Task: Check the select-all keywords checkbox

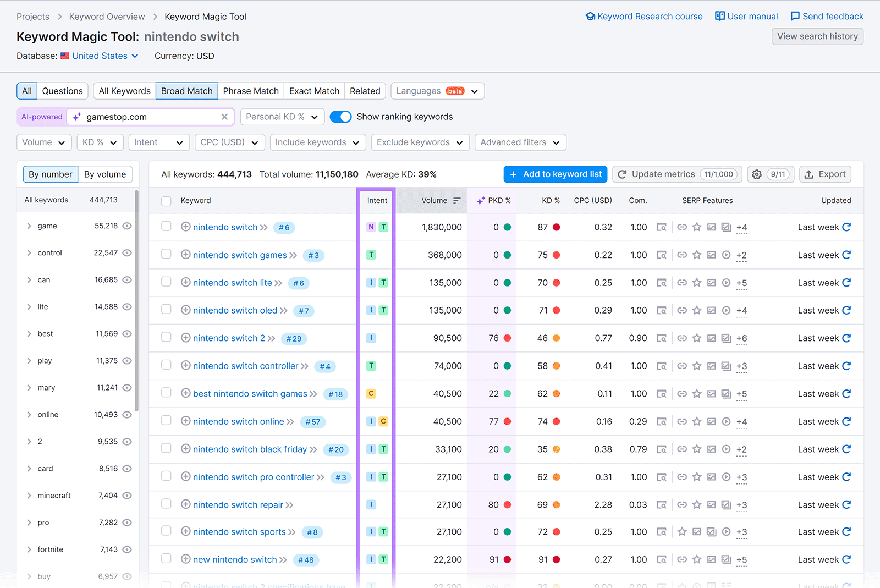Action: [166, 201]
